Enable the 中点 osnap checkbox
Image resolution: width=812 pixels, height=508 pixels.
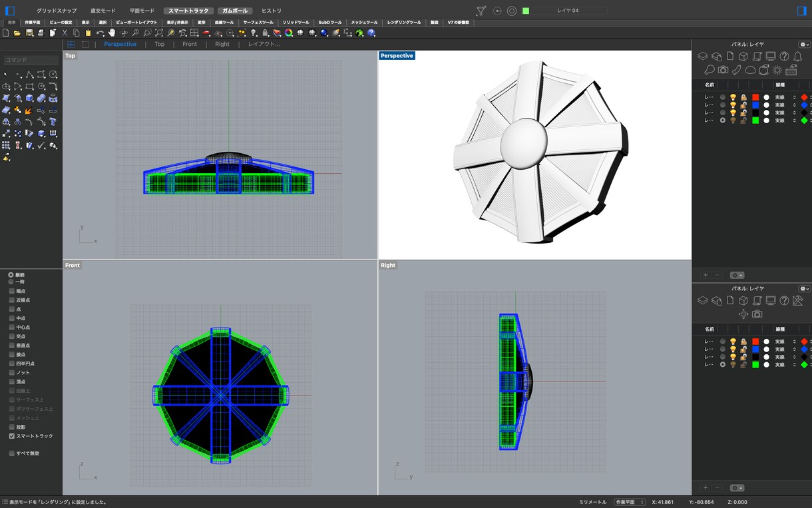click(x=12, y=318)
